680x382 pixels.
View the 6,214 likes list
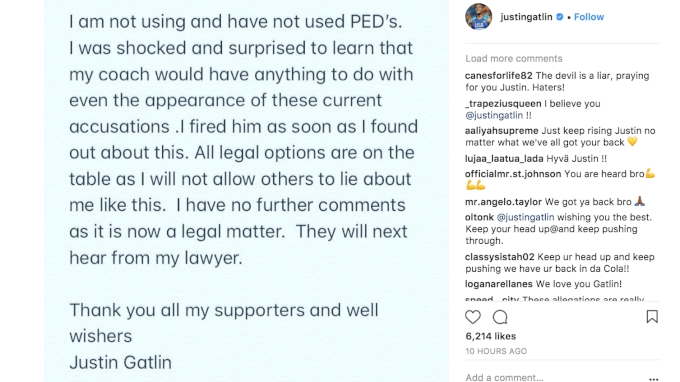[x=490, y=336]
